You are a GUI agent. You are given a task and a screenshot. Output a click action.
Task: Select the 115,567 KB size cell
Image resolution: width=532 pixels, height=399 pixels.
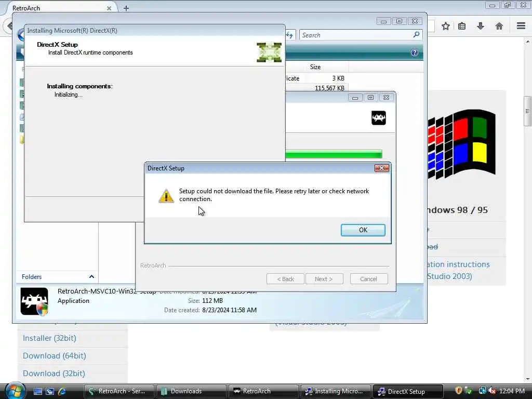point(329,88)
